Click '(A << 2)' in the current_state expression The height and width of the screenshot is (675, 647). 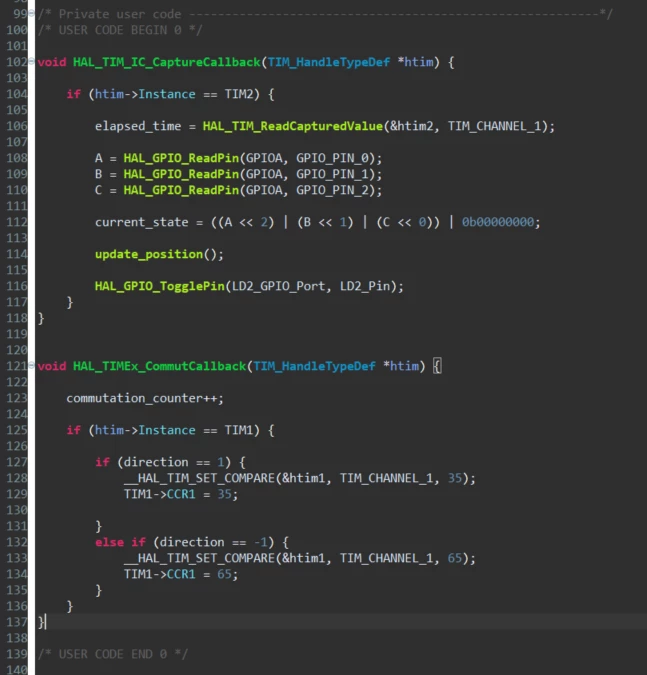pos(246,222)
